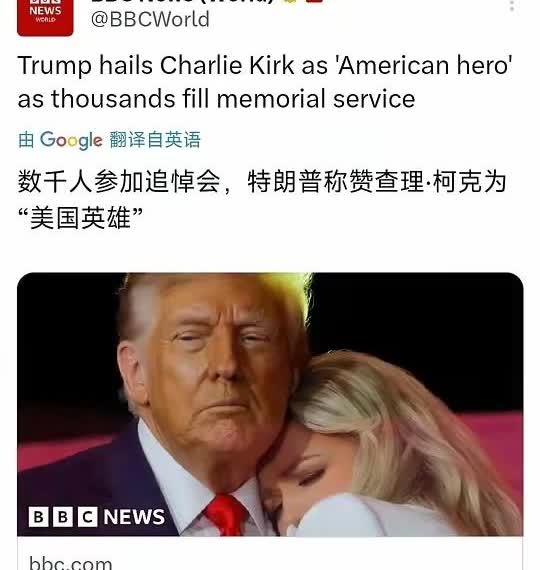Click the quoted phrase “美国英雄”
Image resolution: width=540 pixels, height=570 pixels.
point(80,218)
